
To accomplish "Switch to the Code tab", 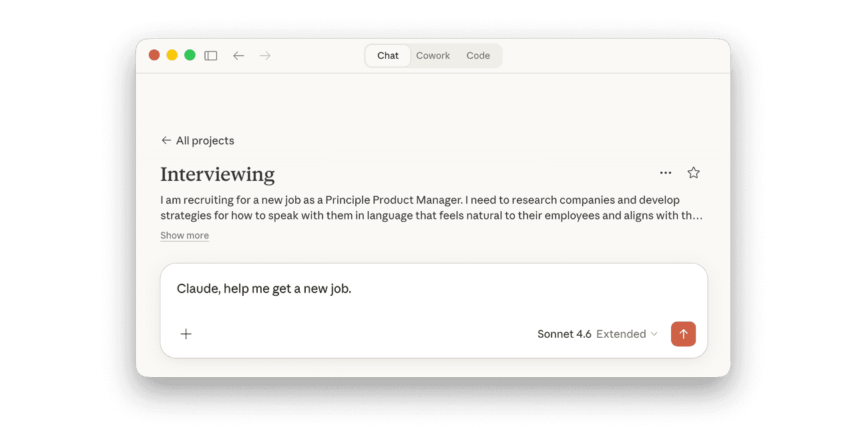I will coord(478,56).
